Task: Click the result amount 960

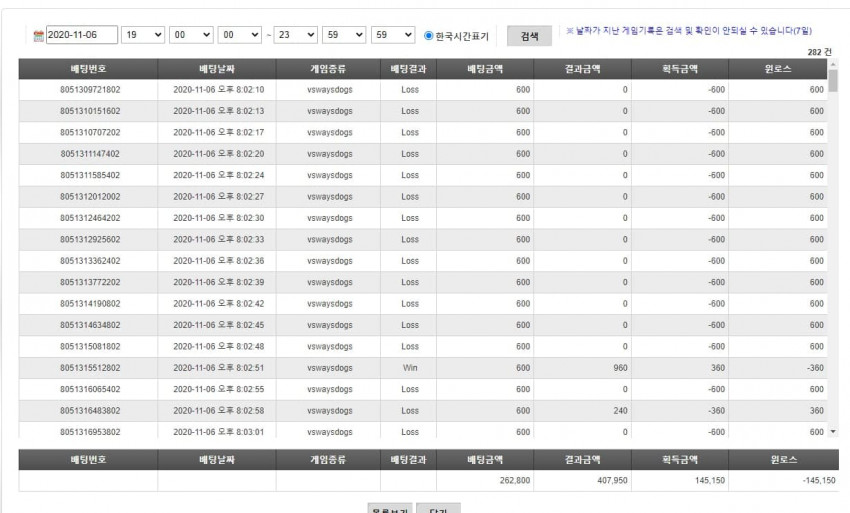Action: (620, 368)
